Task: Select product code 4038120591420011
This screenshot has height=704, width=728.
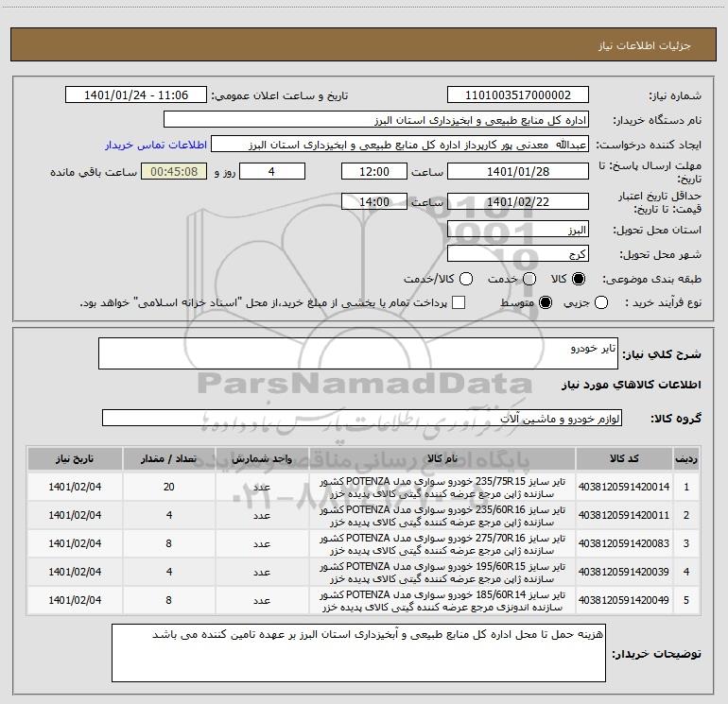Action: point(624,515)
